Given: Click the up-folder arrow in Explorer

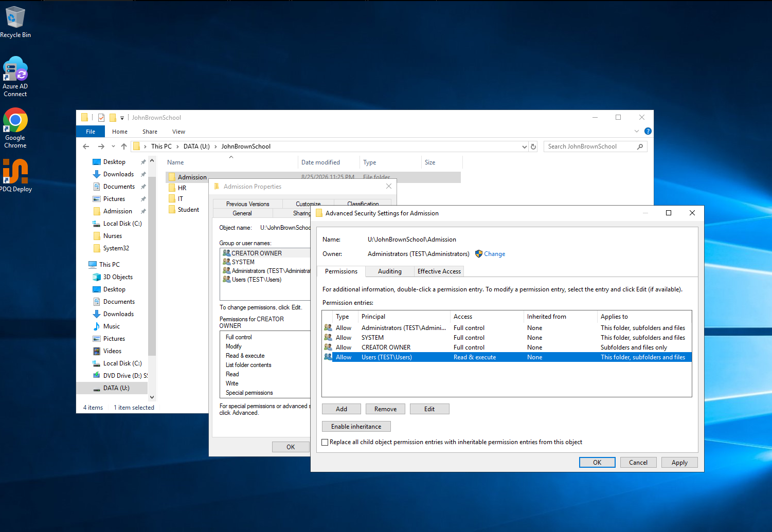Looking at the screenshot, I should (x=123, y=146).
